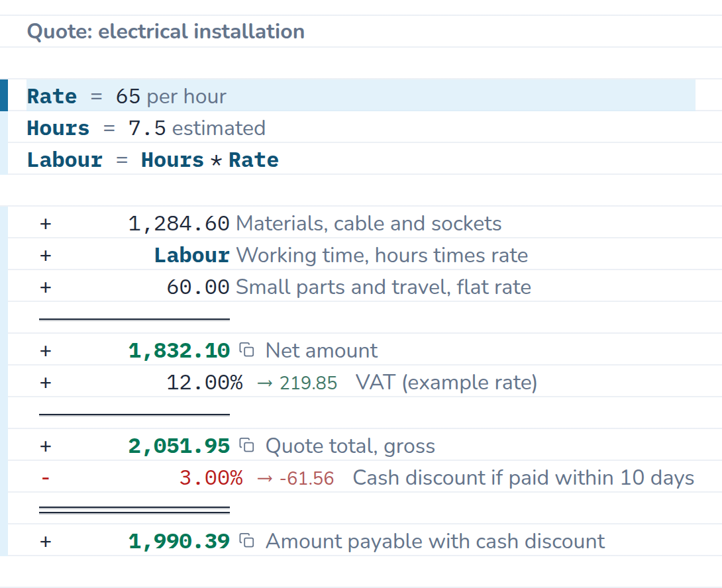
Task: Click the 'estimated' comment text
Action: point(219,128)
